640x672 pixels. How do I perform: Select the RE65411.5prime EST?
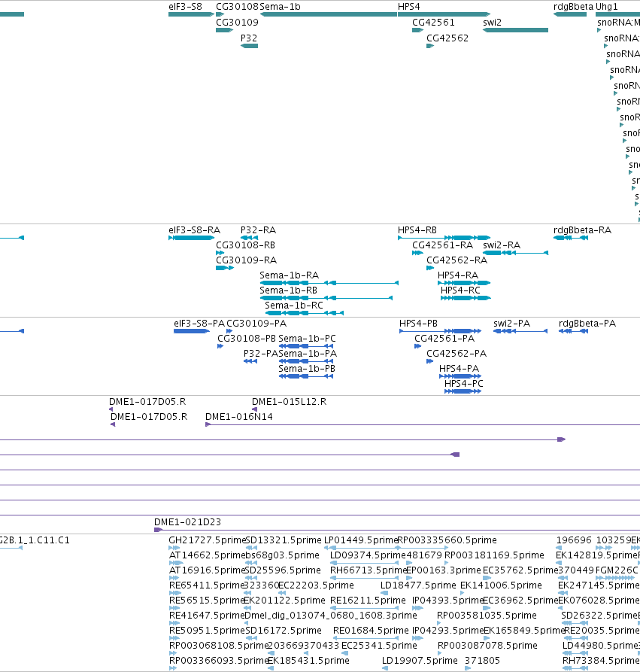174,593
